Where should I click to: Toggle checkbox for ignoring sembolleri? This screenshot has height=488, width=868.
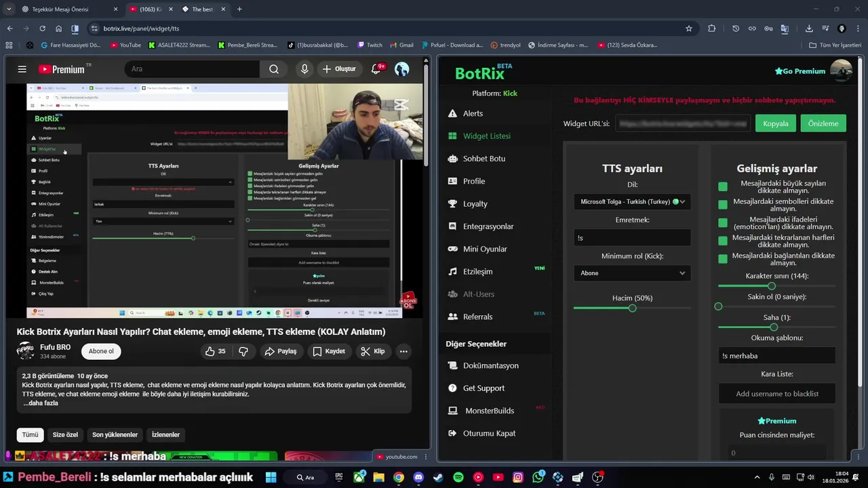click(x=723, y=205)
